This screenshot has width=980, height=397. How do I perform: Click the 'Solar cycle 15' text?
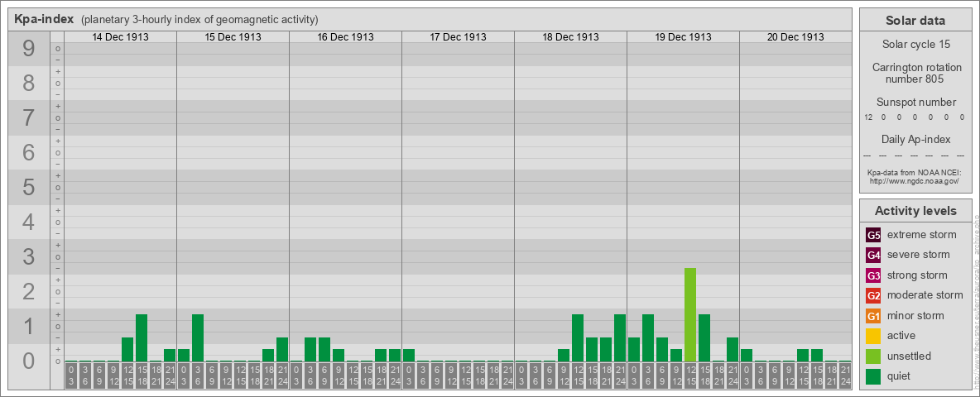click(x=915, y=45)
